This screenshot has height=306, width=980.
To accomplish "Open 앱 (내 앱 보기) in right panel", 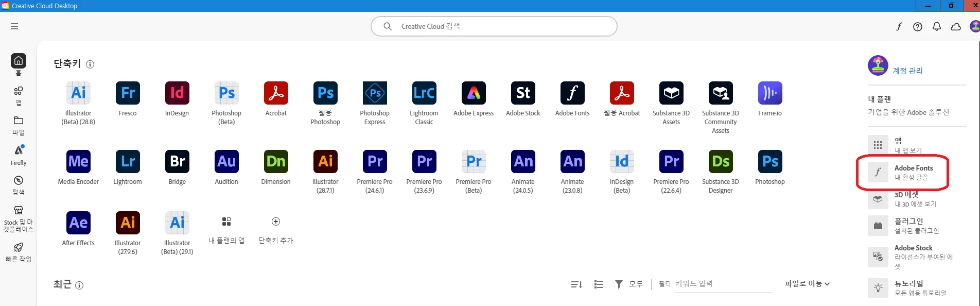I will [909, 145].
